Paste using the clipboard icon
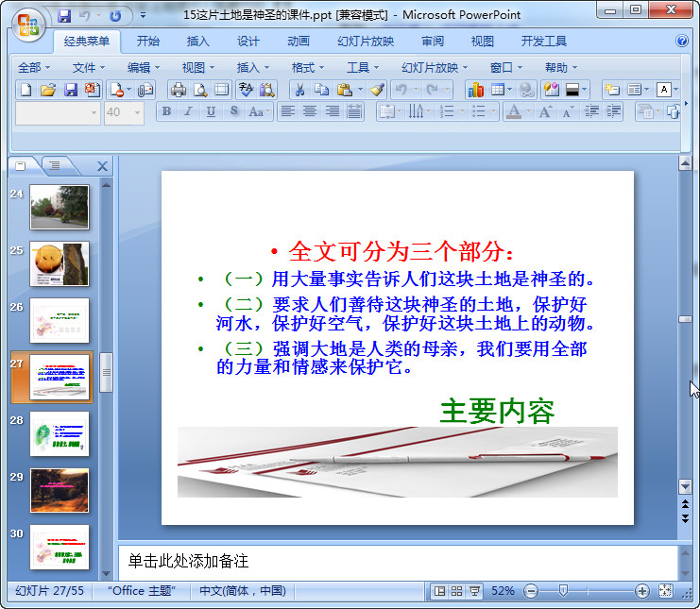This screenshot has width=700, height=609. [x=344, y=90]
